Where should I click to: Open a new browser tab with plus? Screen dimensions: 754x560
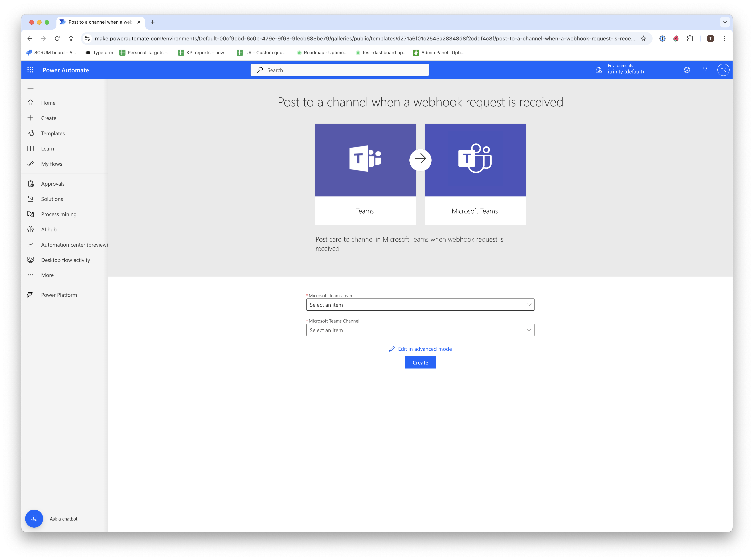click(153, 22)
